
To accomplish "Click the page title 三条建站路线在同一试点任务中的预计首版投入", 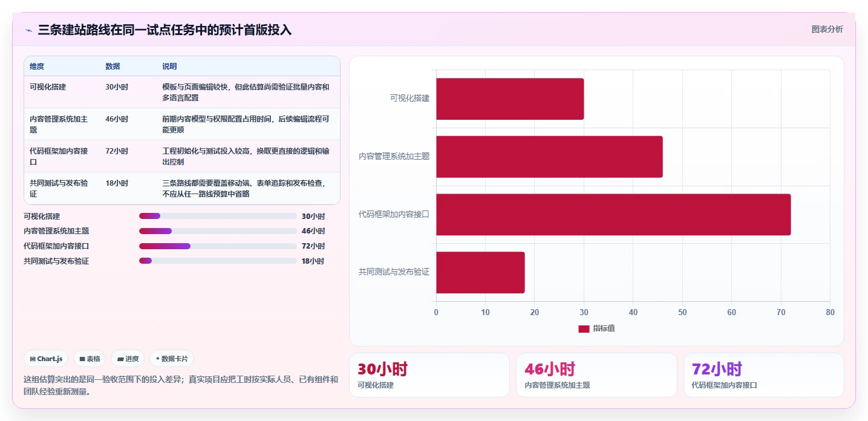I will pyautogui.click(x=165, y=30).
